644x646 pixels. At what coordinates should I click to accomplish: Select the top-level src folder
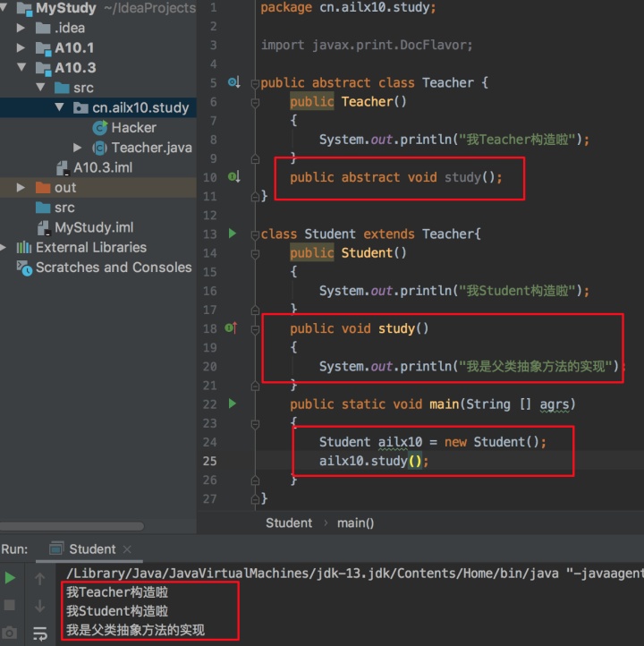click(64, 208)
